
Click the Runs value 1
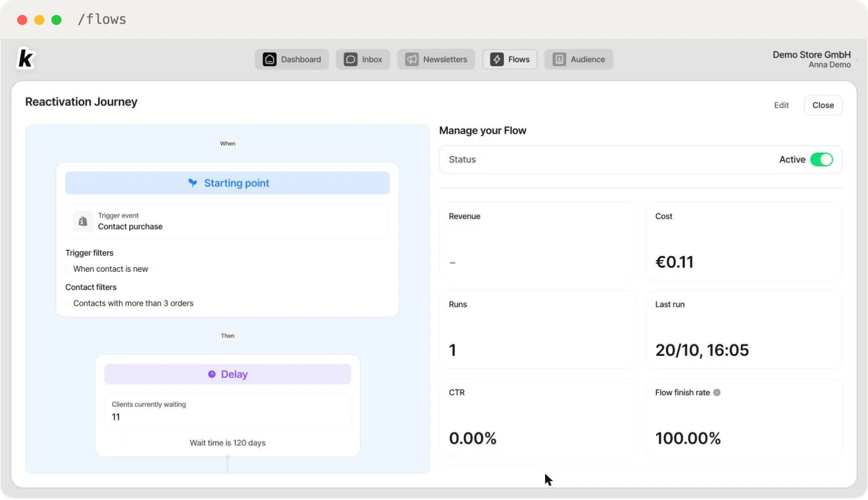pyautogui.click(x=453, y=350)
